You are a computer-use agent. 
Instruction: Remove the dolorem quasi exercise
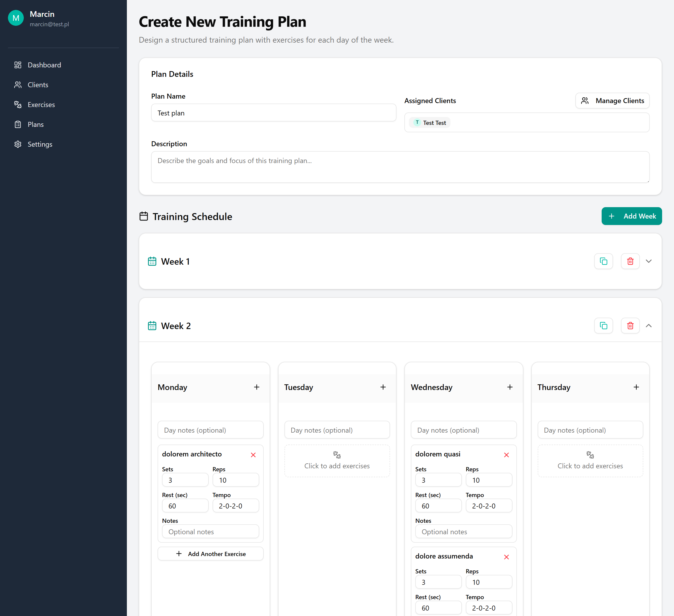tap(506, 455)
